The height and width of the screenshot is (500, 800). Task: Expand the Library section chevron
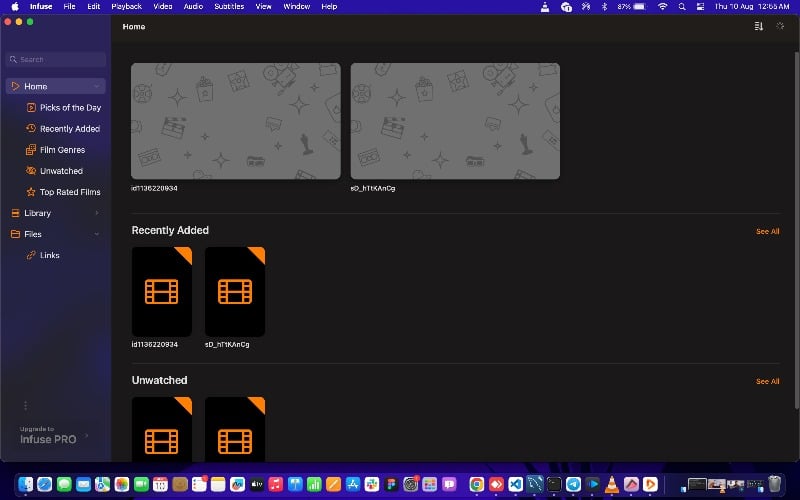pyautogui.click(x=96, y=213)
